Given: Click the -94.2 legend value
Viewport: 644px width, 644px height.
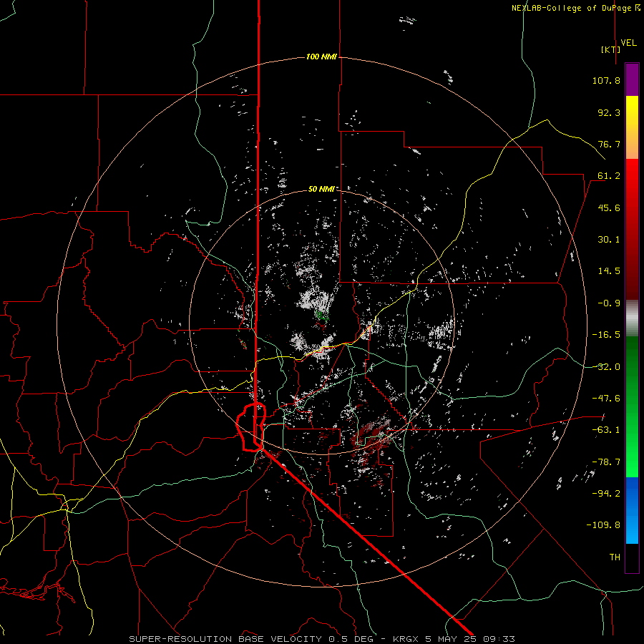Looking at the screenshot, I should pyautogui.click(x=606, y=493).
